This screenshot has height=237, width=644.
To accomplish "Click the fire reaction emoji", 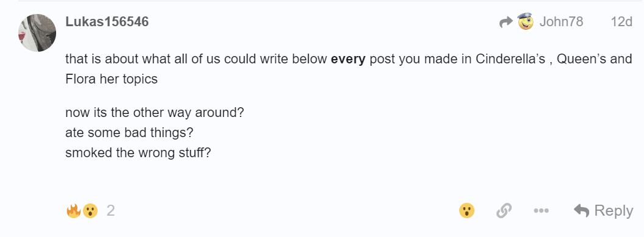I will tap(74, 211).
